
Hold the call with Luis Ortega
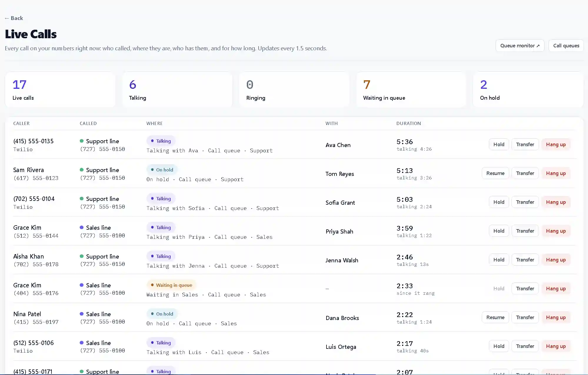pos(499,346)
